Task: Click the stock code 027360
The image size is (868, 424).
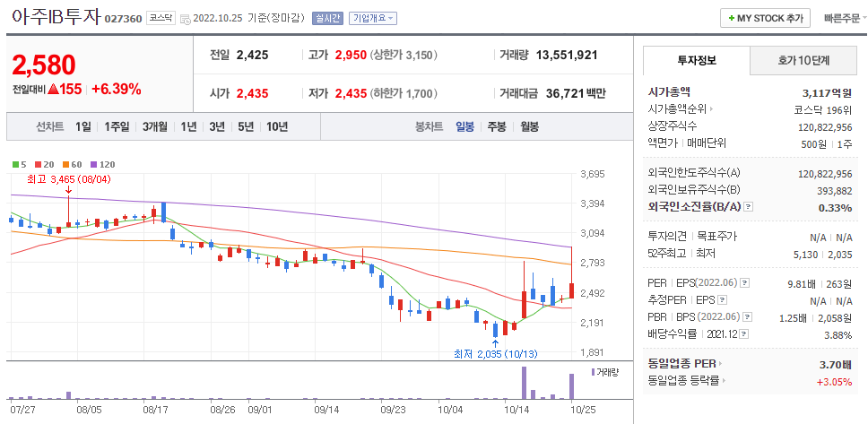Action: [x=124, y=20]
